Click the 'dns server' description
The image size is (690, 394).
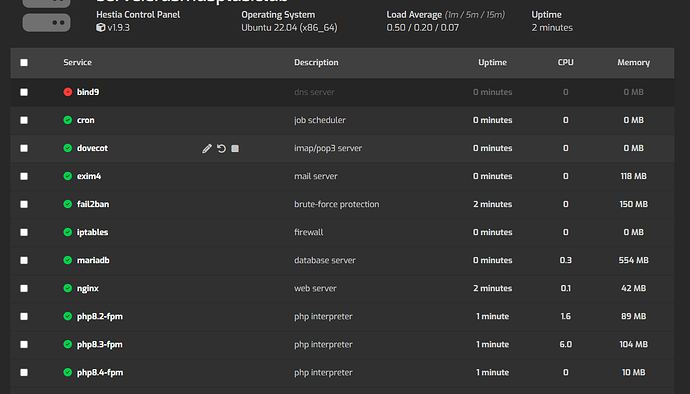(314, 92)
